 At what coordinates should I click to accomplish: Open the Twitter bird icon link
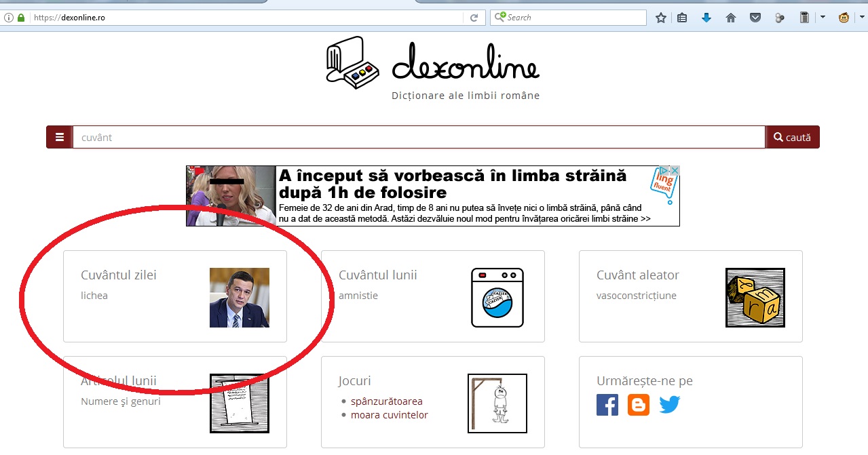(670, 405)
